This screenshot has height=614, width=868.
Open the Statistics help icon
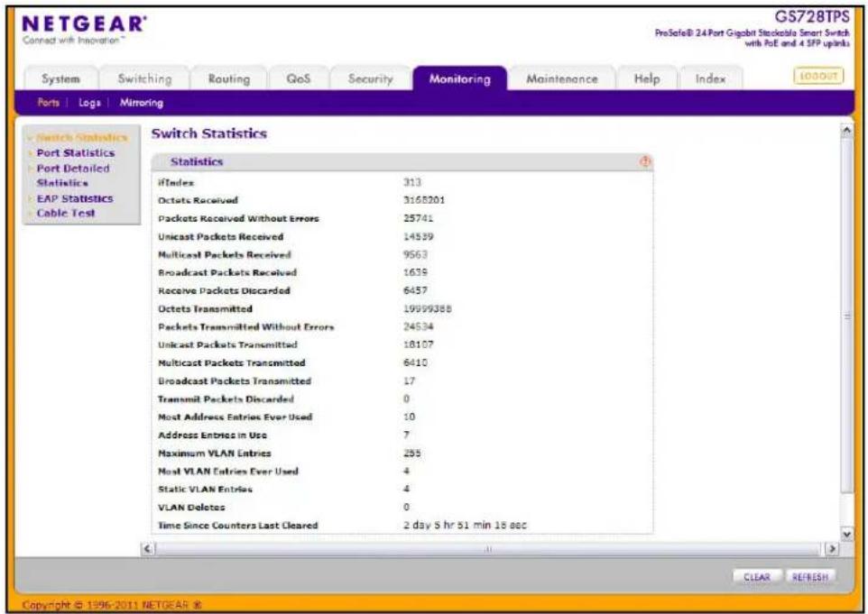pyautogui.click(x=645, y=161)
